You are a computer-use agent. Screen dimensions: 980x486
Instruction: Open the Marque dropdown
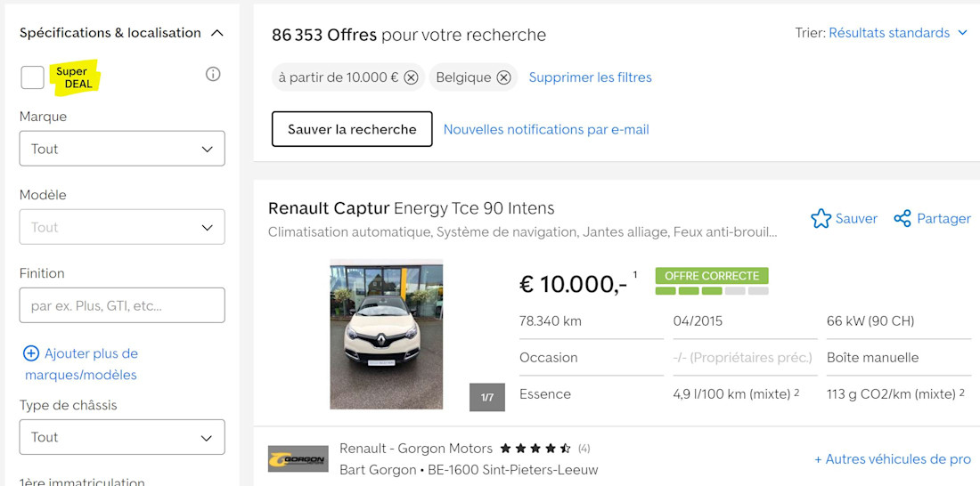(122, 149)
